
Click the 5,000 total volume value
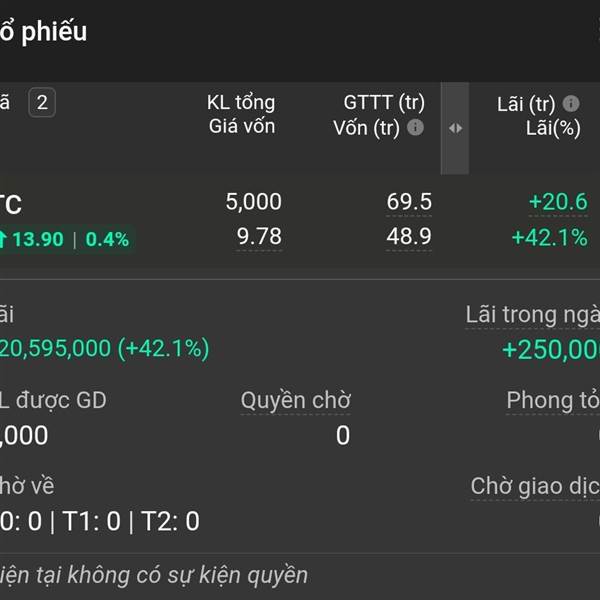(253, 202)
